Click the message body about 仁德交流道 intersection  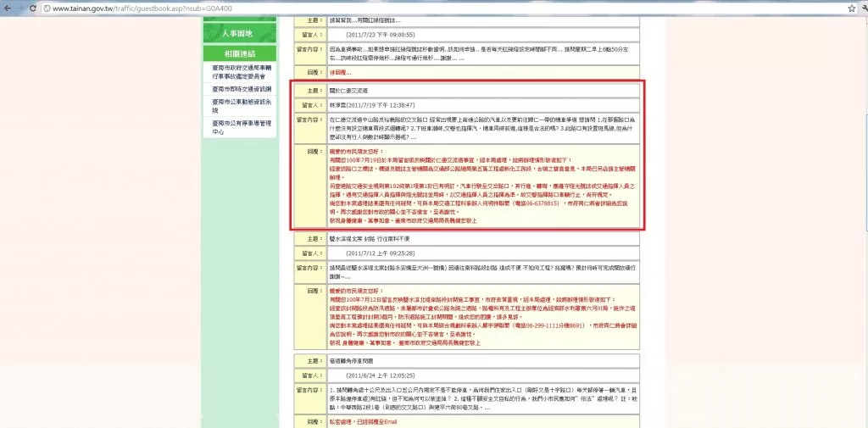(482, 128)
